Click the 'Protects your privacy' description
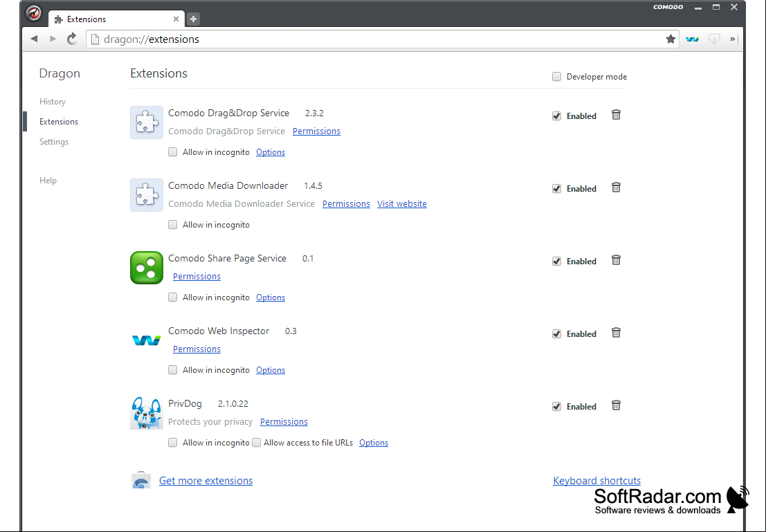The width and height of the screenshot is (766, 532). click(x=210, y=421)
